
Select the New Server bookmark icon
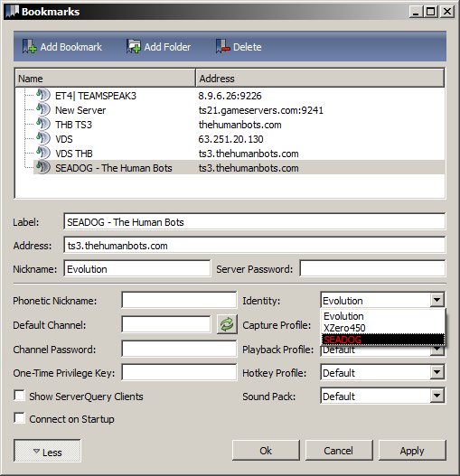pyautogui.click(x=43, y=109)
